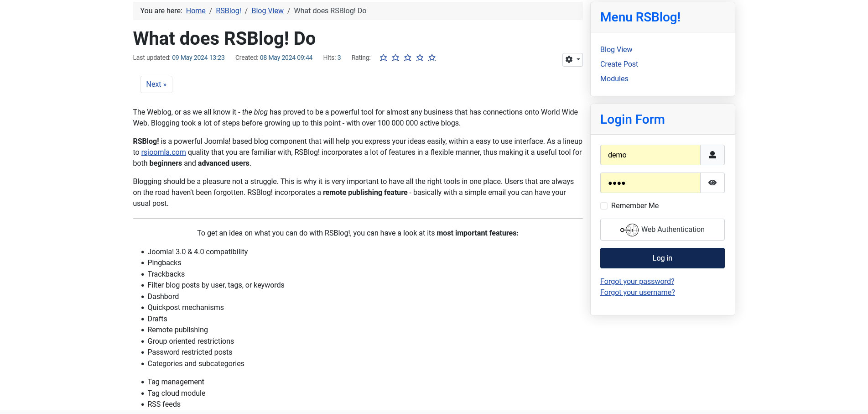Viewport: 868px width, 414px height.
Task: Click the 'Dashbord' list item
Action: click(163, 297)
